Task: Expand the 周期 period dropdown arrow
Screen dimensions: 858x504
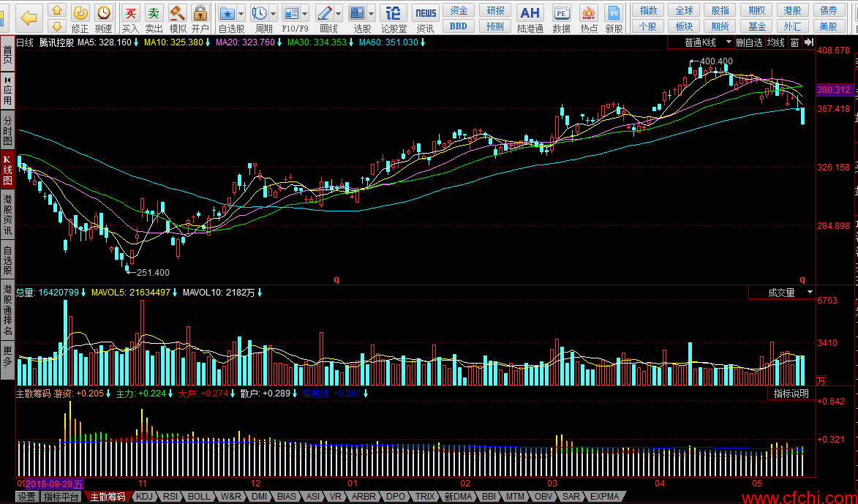Action: pyautogui.click(x=274, y=13)
